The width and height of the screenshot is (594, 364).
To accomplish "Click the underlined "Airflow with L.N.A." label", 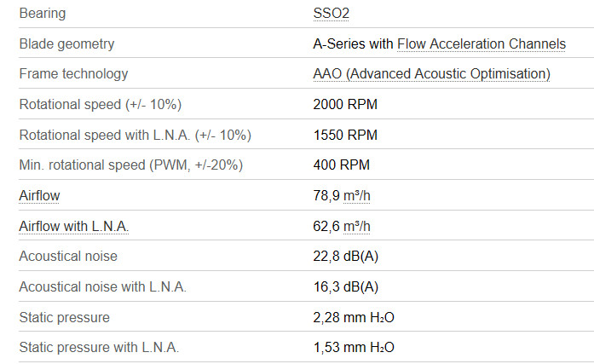I will click(74, 226).
